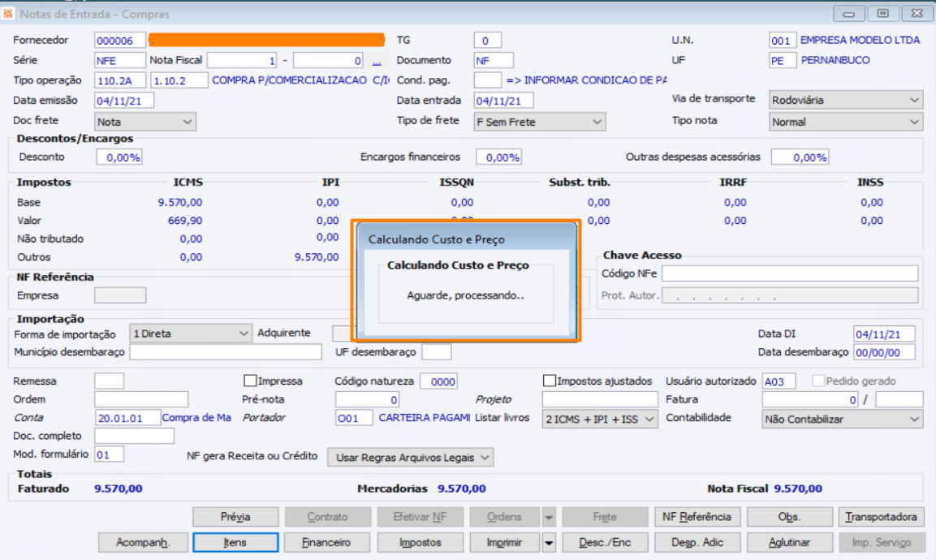This screenshot has width=936, height=560.
Task: Click the Efetivar NF button
Action: tap(421, 517)
